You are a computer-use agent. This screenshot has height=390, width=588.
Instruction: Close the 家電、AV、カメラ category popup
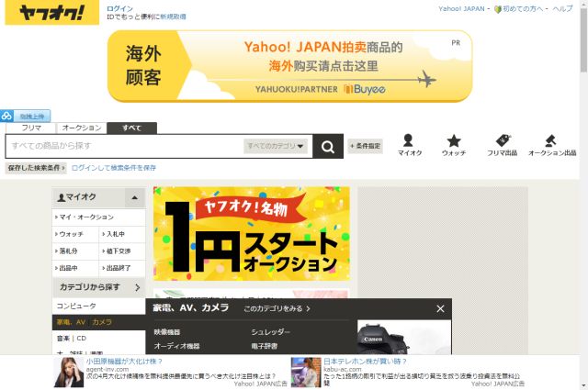pyautogui.click(x=440, y=309)
